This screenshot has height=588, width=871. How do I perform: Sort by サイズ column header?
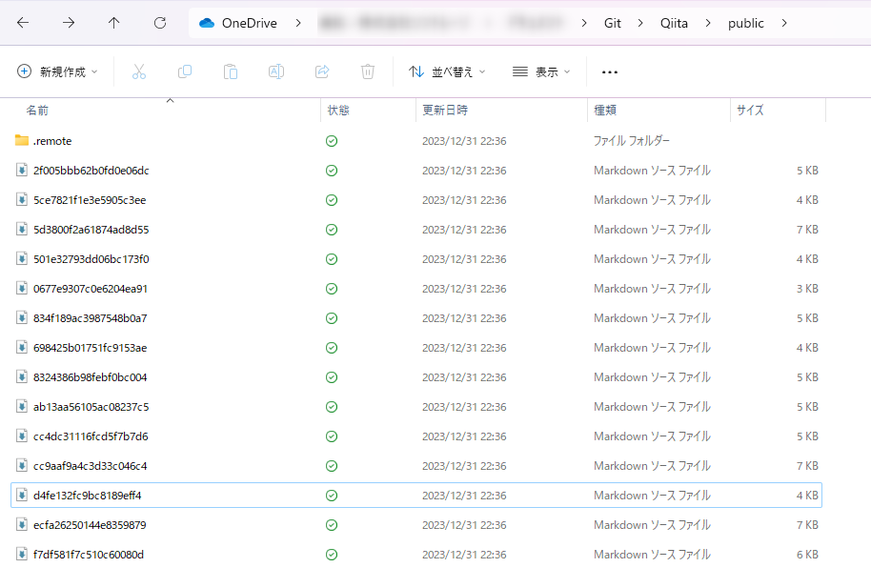pos(750,110)
